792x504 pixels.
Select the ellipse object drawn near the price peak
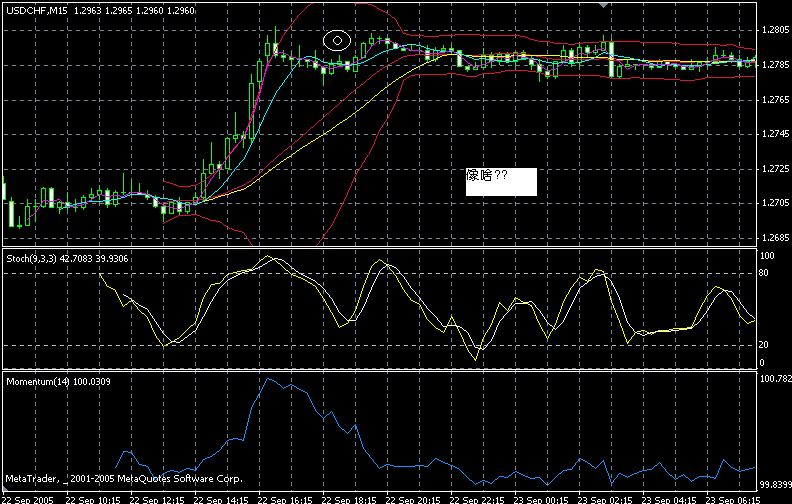point(337,40)
